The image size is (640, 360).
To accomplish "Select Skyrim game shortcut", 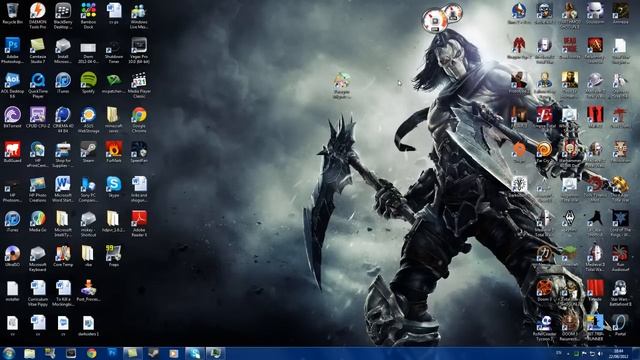I will tap(569, 222).
